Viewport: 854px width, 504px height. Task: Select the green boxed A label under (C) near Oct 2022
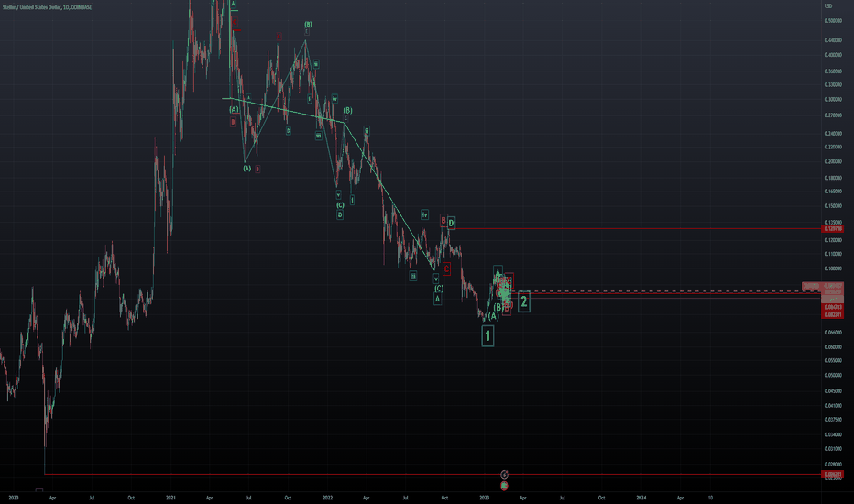pyautogui.click(x=437, y=299)
